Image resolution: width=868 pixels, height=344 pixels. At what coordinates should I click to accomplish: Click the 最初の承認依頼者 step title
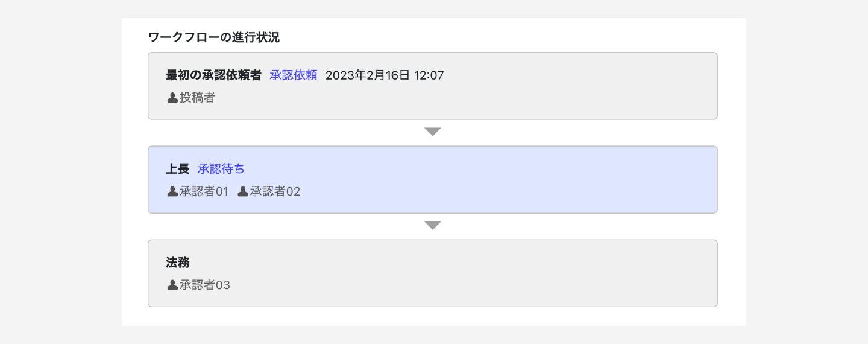[x=213, y=75]
